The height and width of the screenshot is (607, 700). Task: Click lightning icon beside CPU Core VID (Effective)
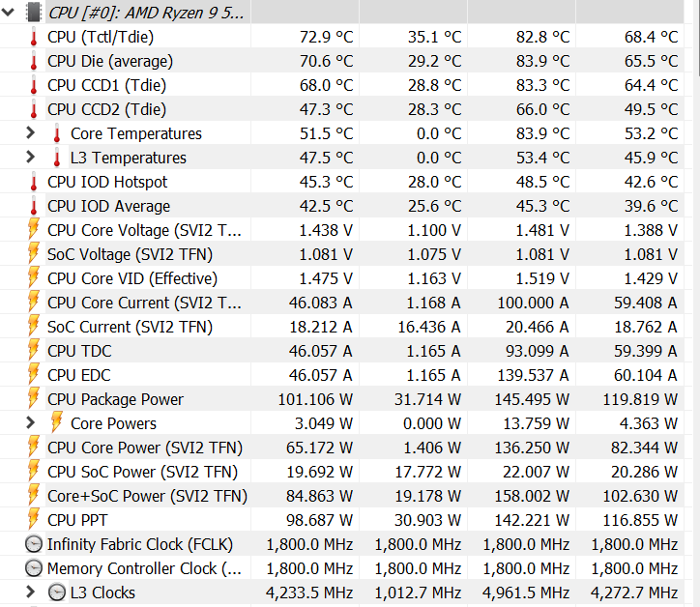(x=34, y=277)
